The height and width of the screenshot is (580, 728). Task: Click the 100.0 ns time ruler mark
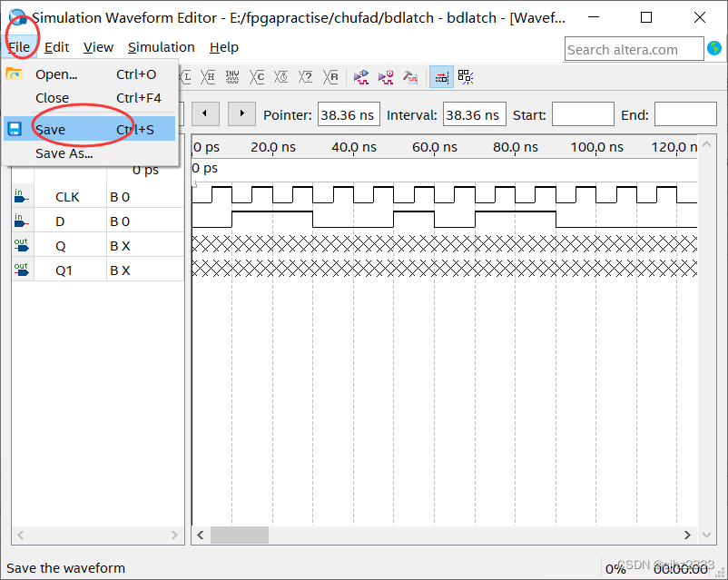point(596,147)
